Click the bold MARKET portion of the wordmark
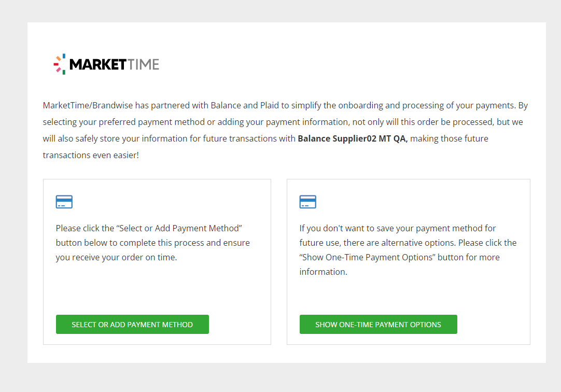The width and height of the screenshot is (561, 392). [97, 64]
